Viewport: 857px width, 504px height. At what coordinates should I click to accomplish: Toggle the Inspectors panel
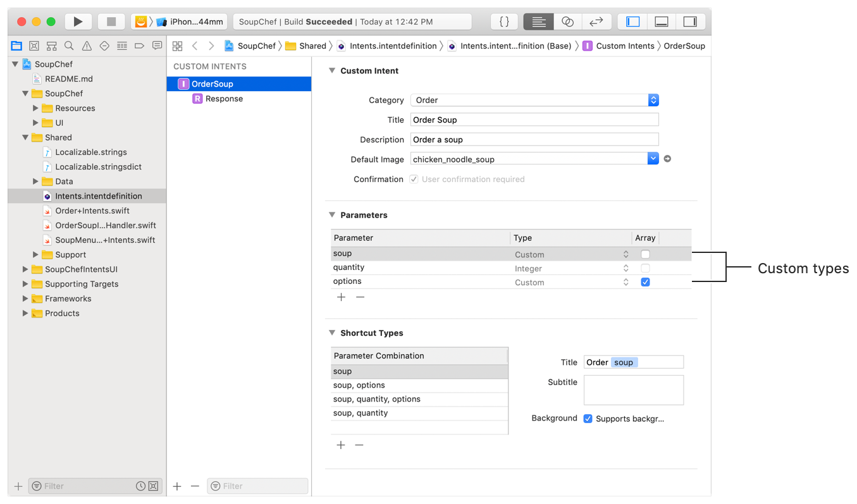[x=690, y=22]
